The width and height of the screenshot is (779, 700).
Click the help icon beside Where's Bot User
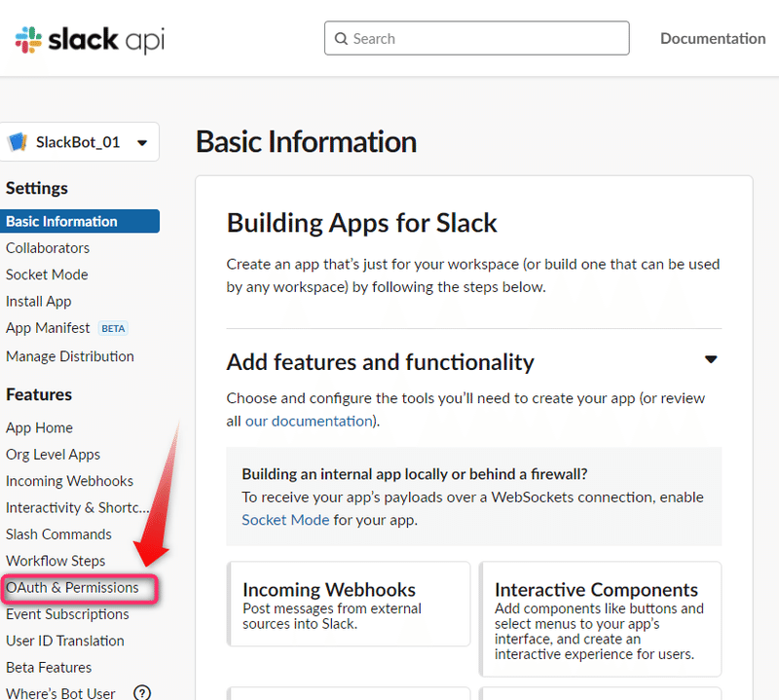click(142, 692)
